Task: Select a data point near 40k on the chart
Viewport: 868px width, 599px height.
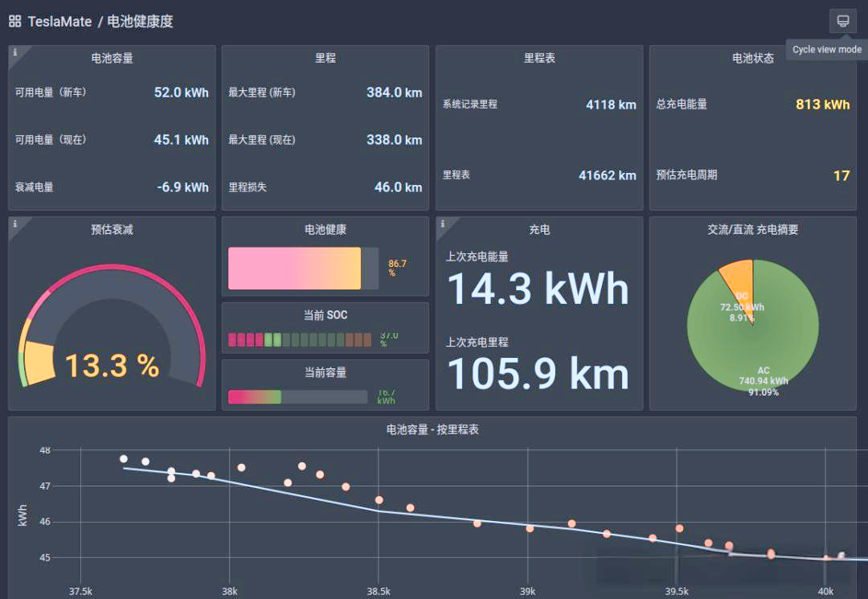Action: click(x=828, y=556)
